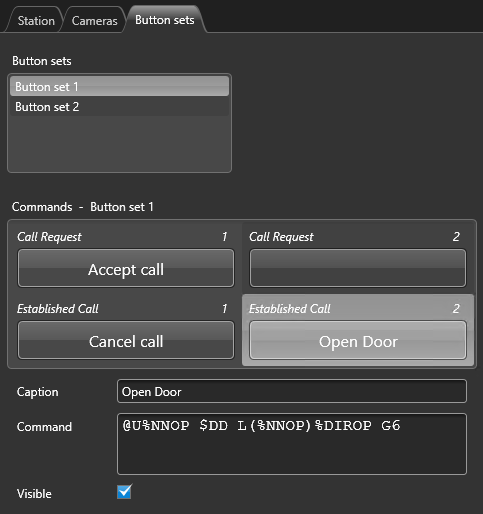Click the Accept call button
This screenshot has width=483, height=514.
[x=126, y=268]
